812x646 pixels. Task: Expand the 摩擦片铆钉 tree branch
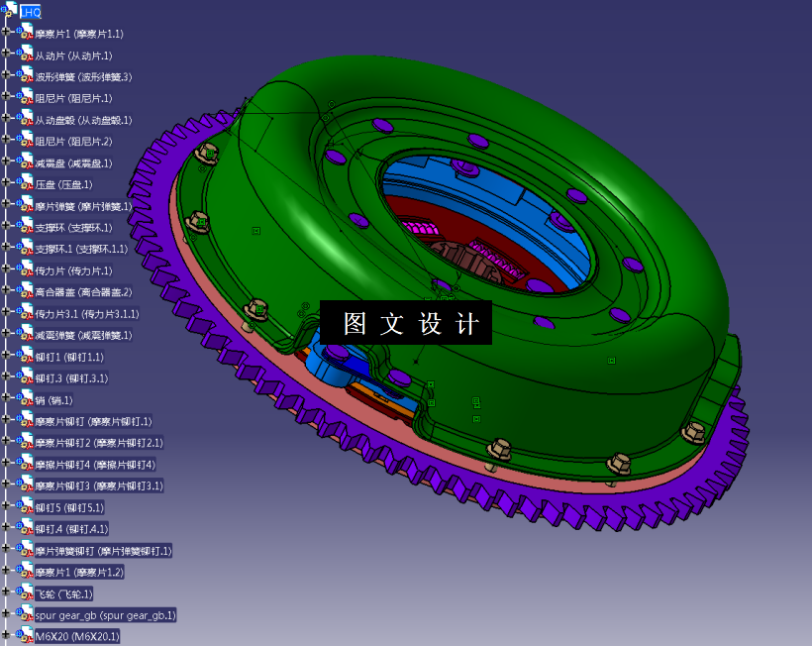point(7,421)
